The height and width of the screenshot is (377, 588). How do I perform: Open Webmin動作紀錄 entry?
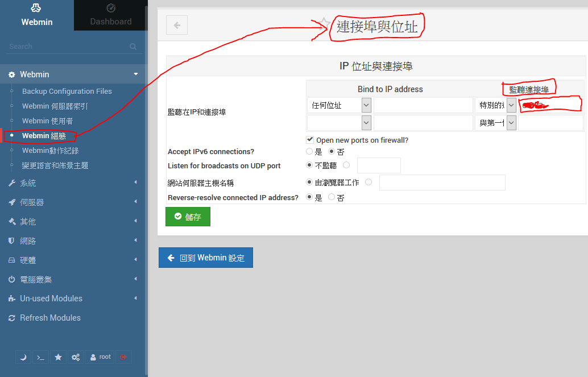50,151
